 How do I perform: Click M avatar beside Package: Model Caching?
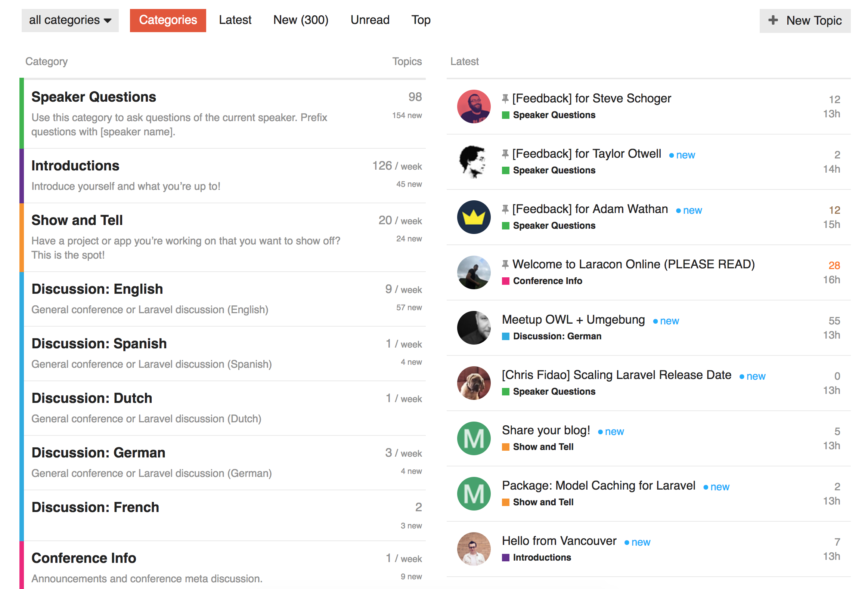click(x=474, y=494)
